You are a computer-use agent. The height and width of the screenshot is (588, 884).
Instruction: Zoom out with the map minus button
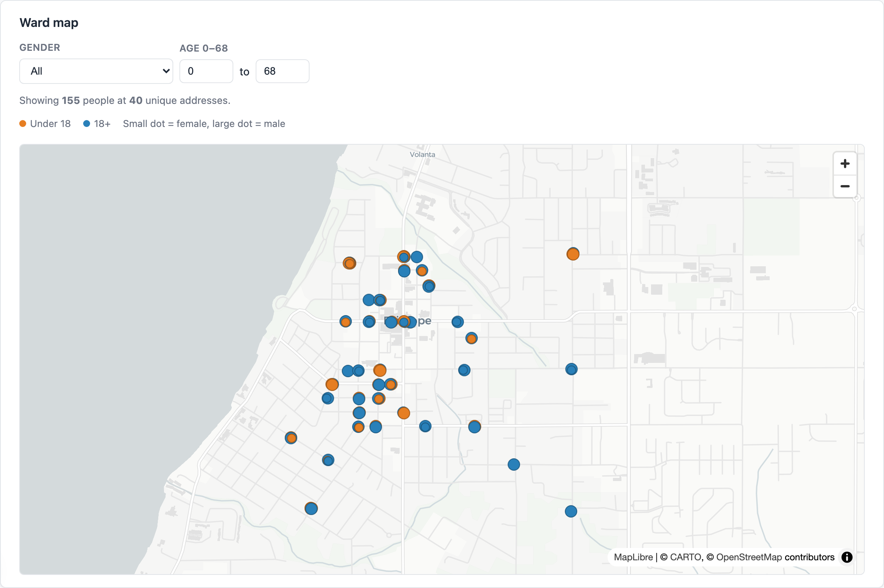[845, 186]
